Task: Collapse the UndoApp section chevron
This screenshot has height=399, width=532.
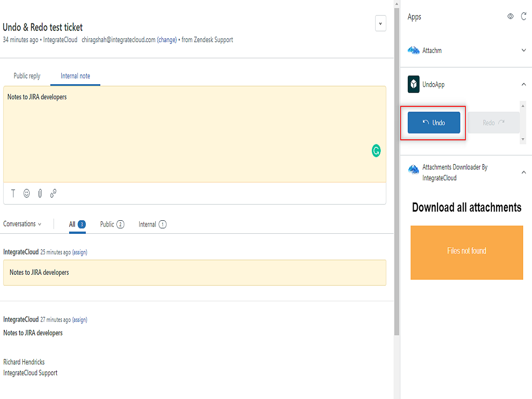Action: (x=524, y=84)
